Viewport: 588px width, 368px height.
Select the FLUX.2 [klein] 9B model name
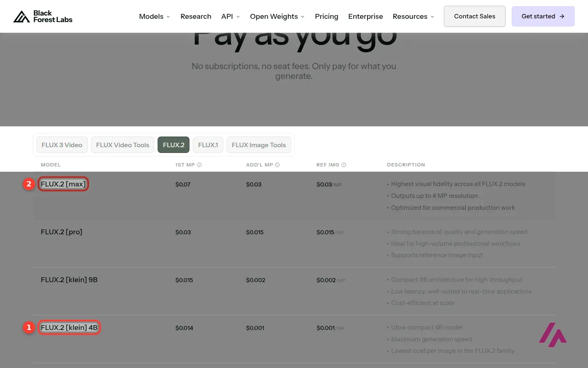(x=69, y=280)
